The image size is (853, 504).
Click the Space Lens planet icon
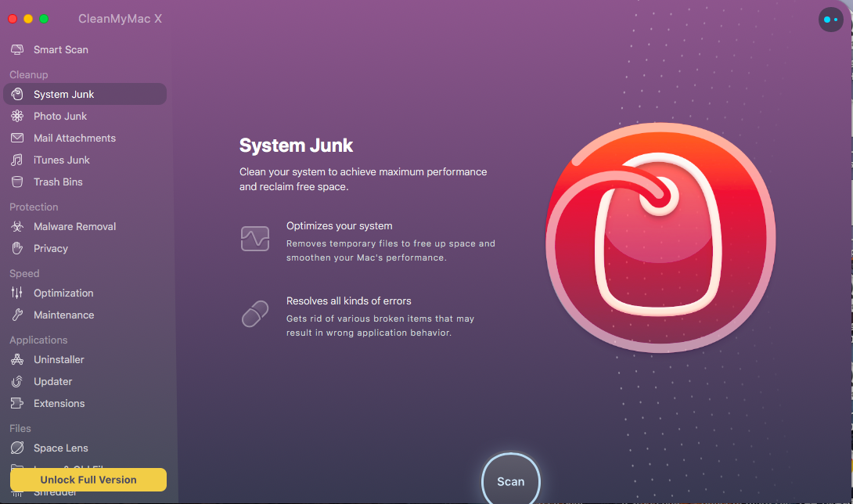[17, 448]
